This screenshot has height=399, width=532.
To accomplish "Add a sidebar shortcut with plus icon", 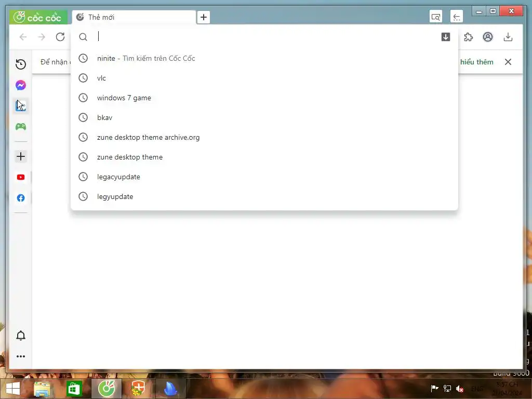I will click(x=21, y=156).
